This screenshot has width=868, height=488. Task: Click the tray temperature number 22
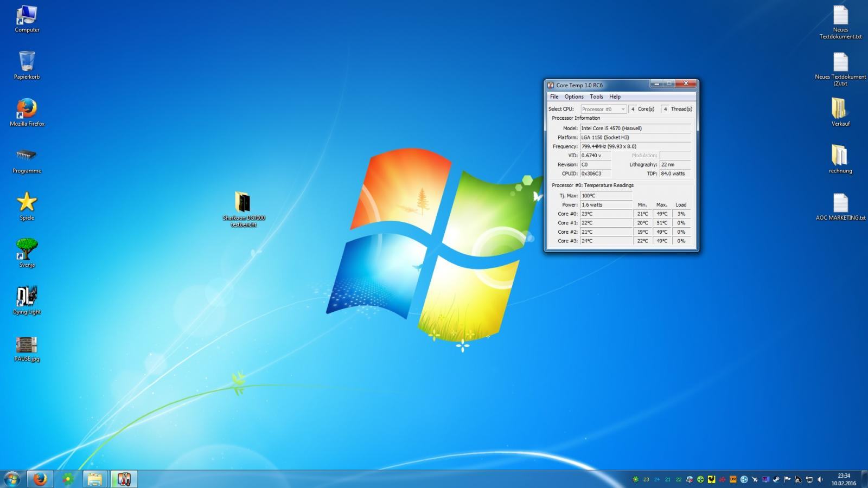(679, 479)
